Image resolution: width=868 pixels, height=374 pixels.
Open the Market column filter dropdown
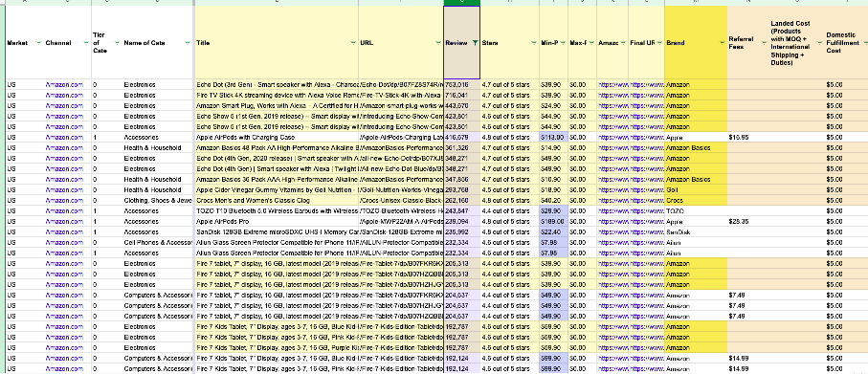click(x=38, y=43)
